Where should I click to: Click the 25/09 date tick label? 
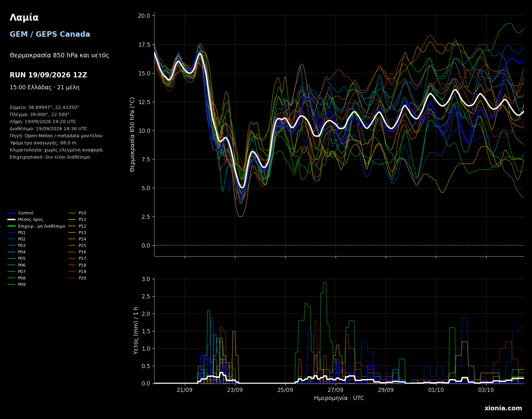285,390
